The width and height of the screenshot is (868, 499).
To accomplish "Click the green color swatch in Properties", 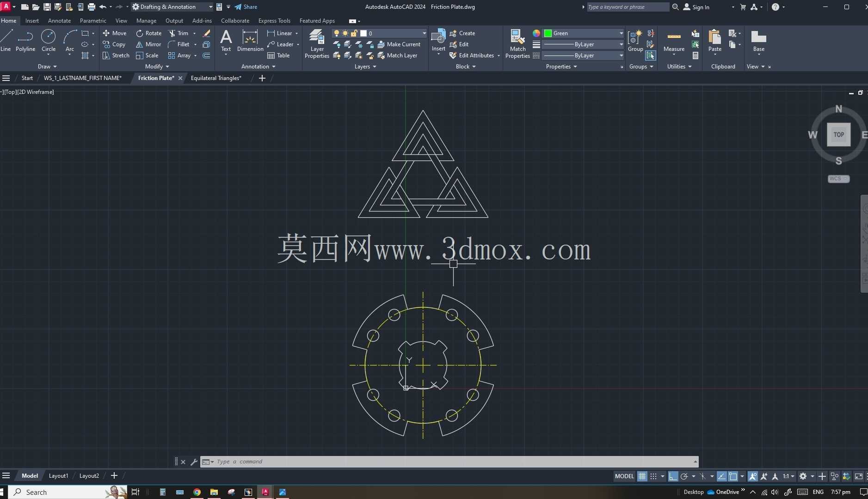I will tap(548, 33).
